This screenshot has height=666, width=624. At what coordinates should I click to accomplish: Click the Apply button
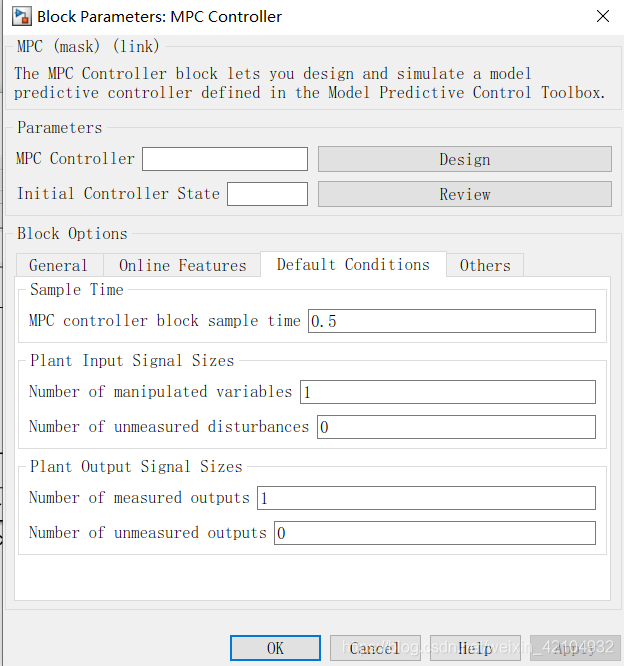[x=575, y=648]
